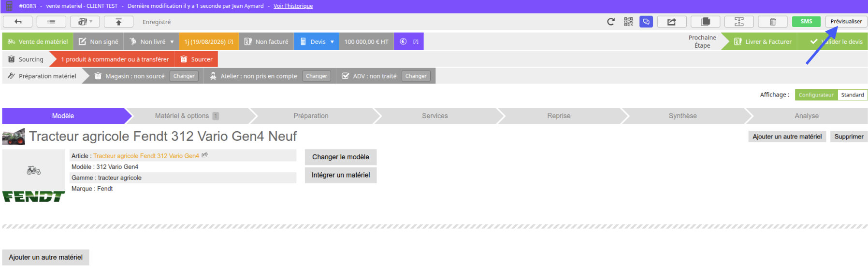Select the Modèle step tab

tap(63, 116)
